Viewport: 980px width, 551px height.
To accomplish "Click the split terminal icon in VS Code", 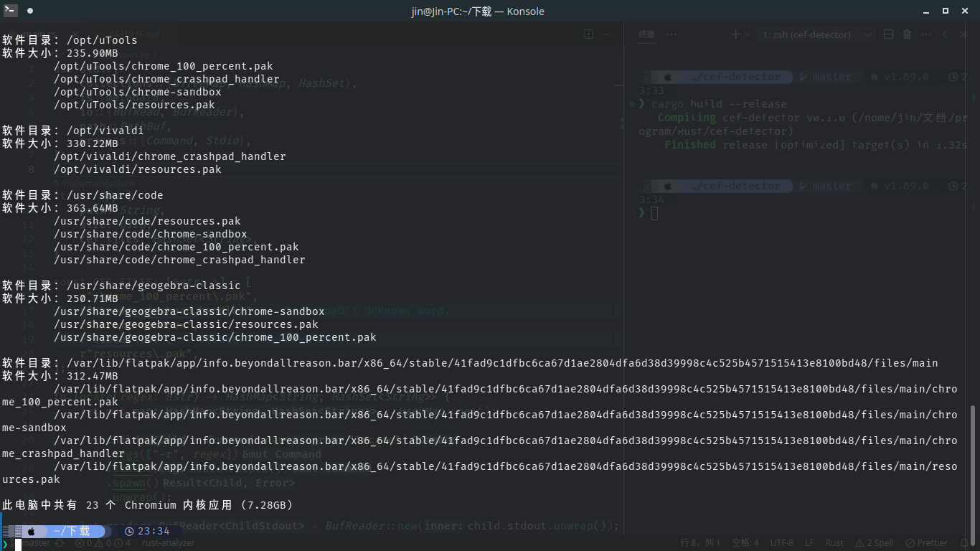I will [x=888, y=34].
